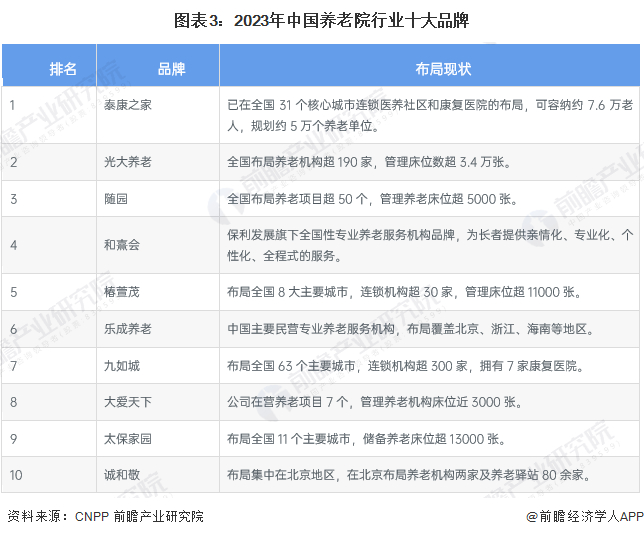
Task: Click the source note '资料来源：CNPP 前瞻产业研究院'
Action: (106, 516)
